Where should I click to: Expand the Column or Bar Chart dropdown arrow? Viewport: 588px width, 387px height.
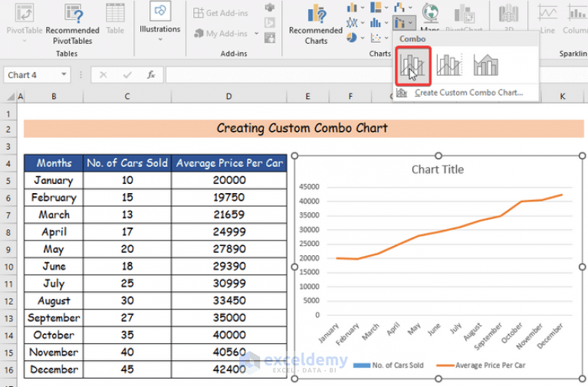pyautogui.click(x=363, y=8)
